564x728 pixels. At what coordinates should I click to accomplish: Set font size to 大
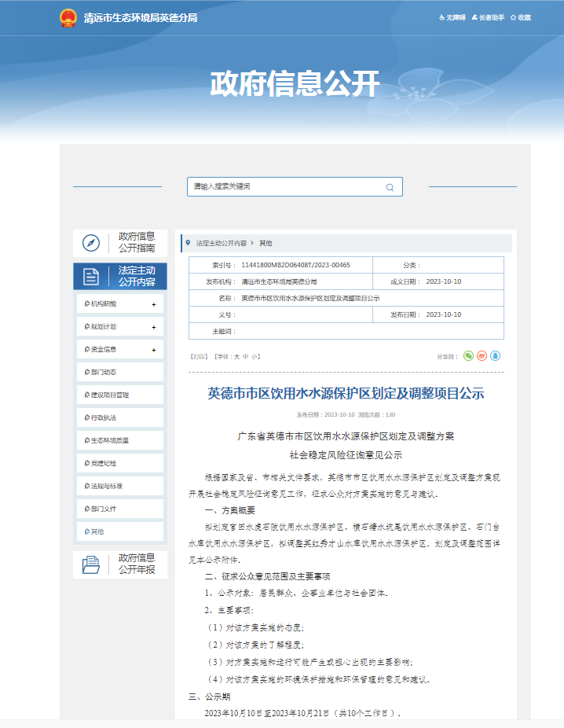(x=236, y=356)
